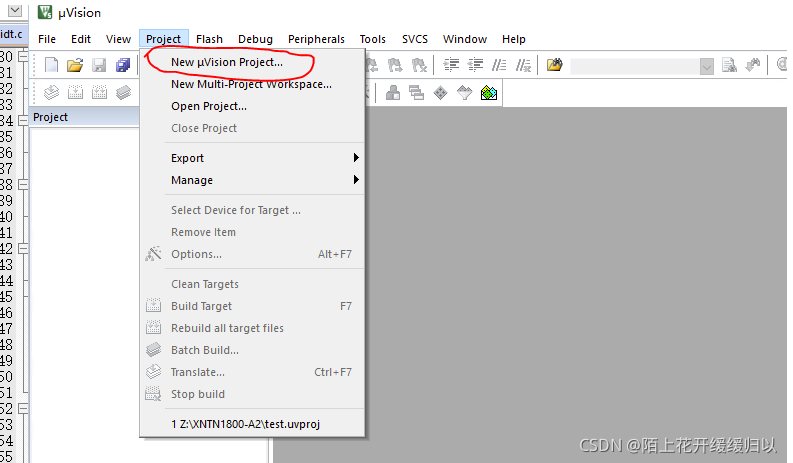The height and width of the screenshot is (463, 793).
Task: Open Options entry with Alt+F7 shortcut
Action: point(252,254)
